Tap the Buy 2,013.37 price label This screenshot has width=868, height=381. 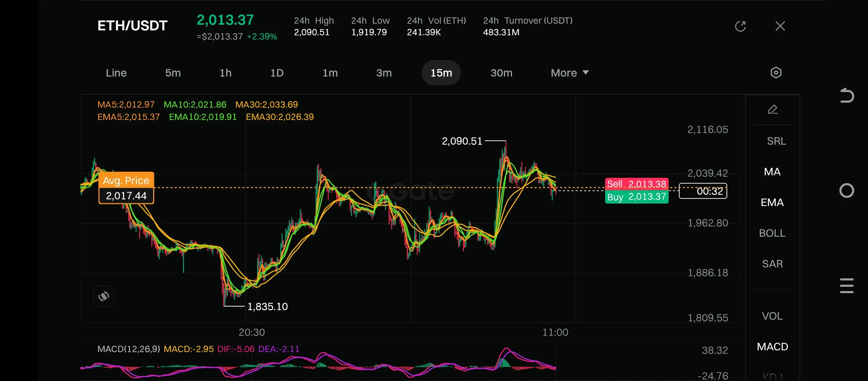click(636, 197)
